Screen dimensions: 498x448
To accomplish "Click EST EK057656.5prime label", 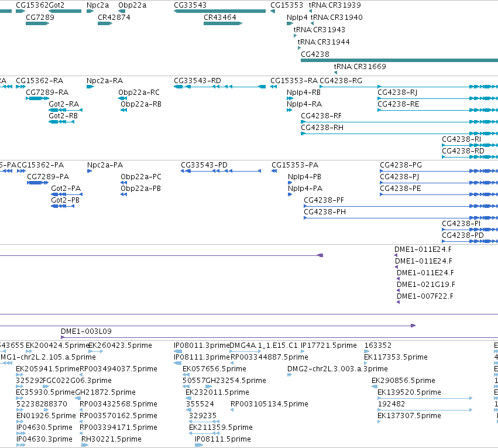I will pos(214,369).
